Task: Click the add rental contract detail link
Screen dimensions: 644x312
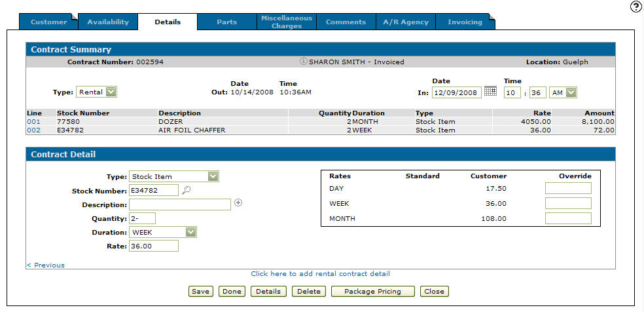Action: point(320,273)
